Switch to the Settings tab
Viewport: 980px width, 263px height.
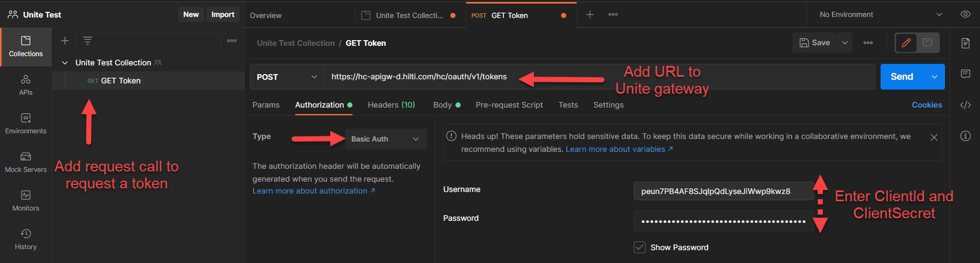pyautogui.click(x=609, y=105)
